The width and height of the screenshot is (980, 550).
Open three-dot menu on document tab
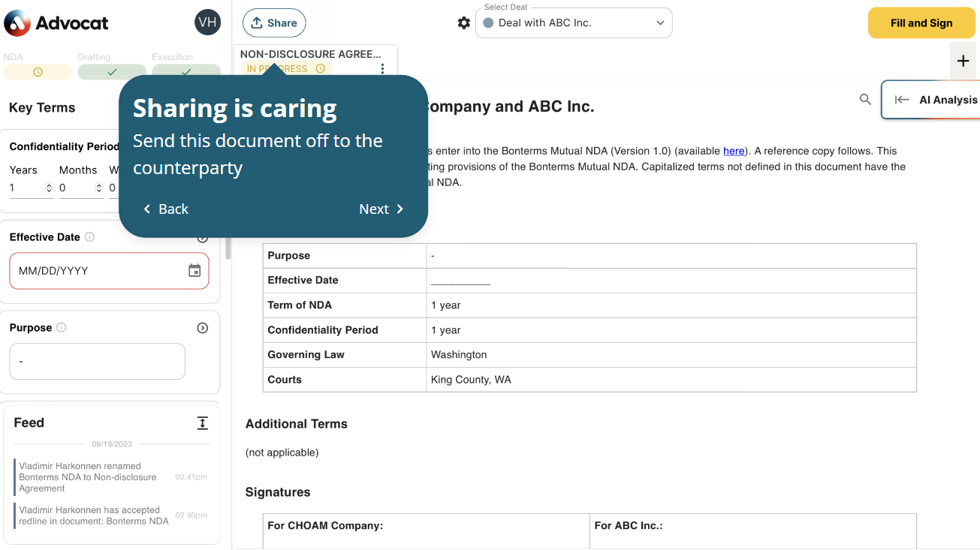click(382, 68)
